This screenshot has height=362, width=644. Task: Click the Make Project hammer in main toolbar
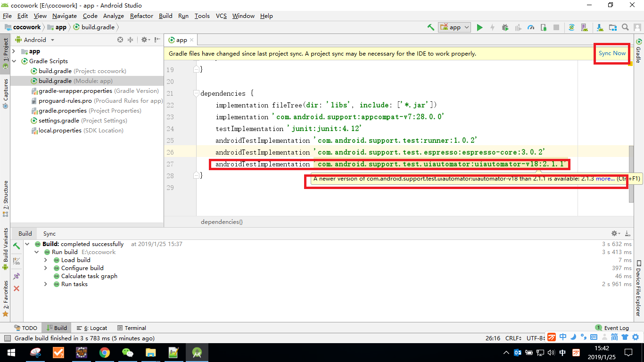click(x=430, y=27)
